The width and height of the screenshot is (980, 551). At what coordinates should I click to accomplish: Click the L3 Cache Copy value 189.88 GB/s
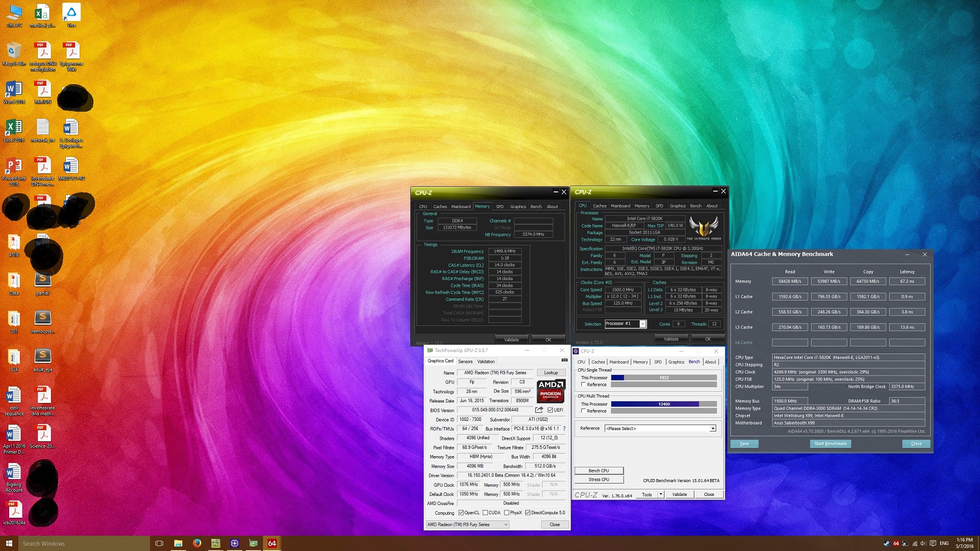(868, 328)
